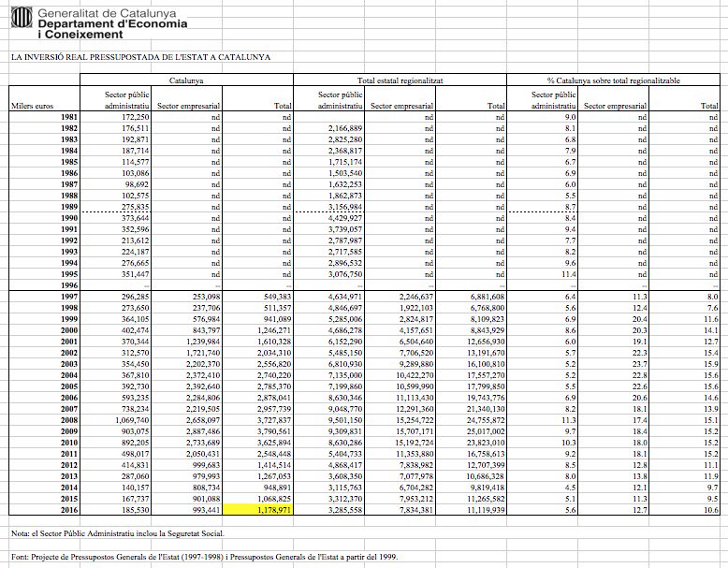Click cell 11,119,939 in the 2016 row
The width and height of the screenshot is (728, 568).
point(486,510)
